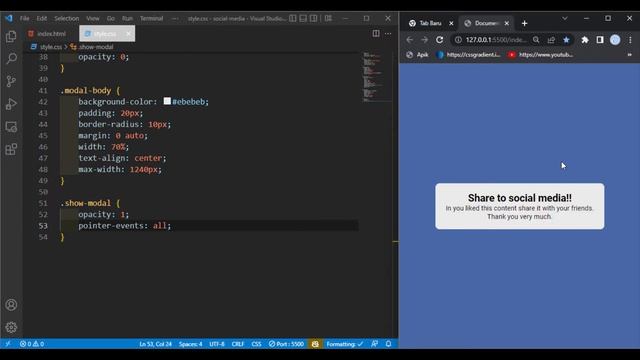Open a new browser tab

524,23
